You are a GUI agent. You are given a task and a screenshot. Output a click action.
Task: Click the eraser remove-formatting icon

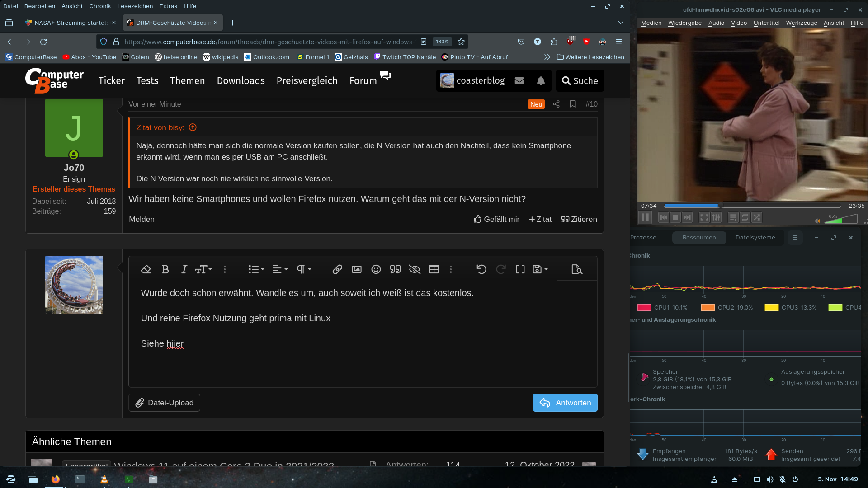pos(146,270)
